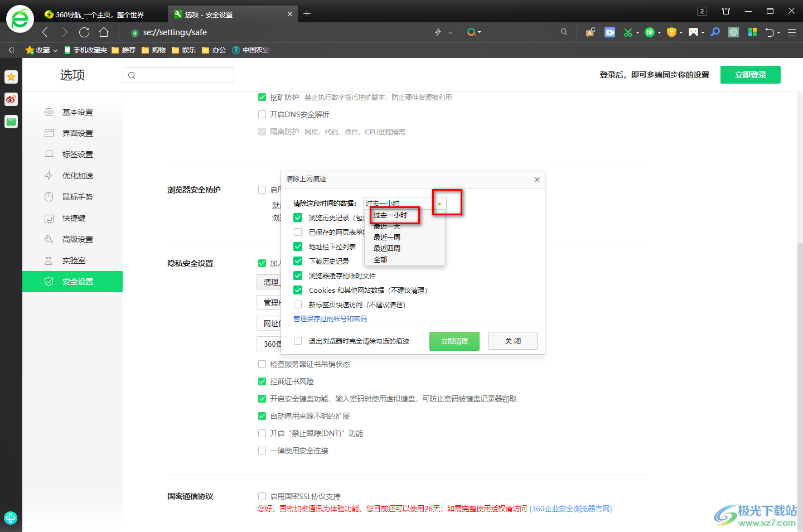Check 已保存的网页表单 checkbox
This screenshot has height=532, width=803.
[x=298, y=232]
